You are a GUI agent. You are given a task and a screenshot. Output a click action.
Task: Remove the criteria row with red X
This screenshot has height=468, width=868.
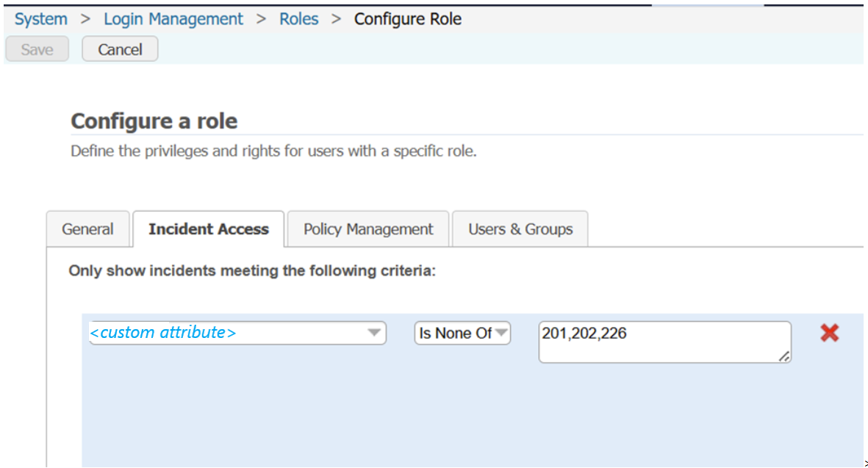pyautogui.click(x=829, y=333)
